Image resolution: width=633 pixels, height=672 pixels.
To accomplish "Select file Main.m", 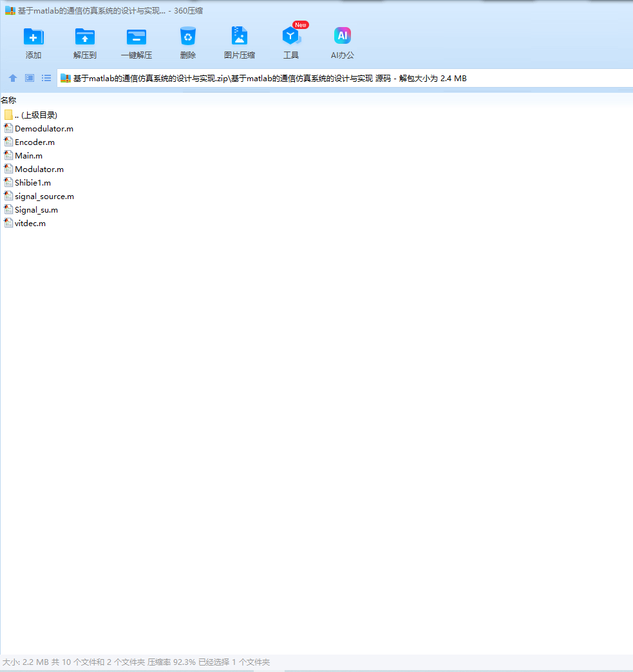I will coord(29,155).
